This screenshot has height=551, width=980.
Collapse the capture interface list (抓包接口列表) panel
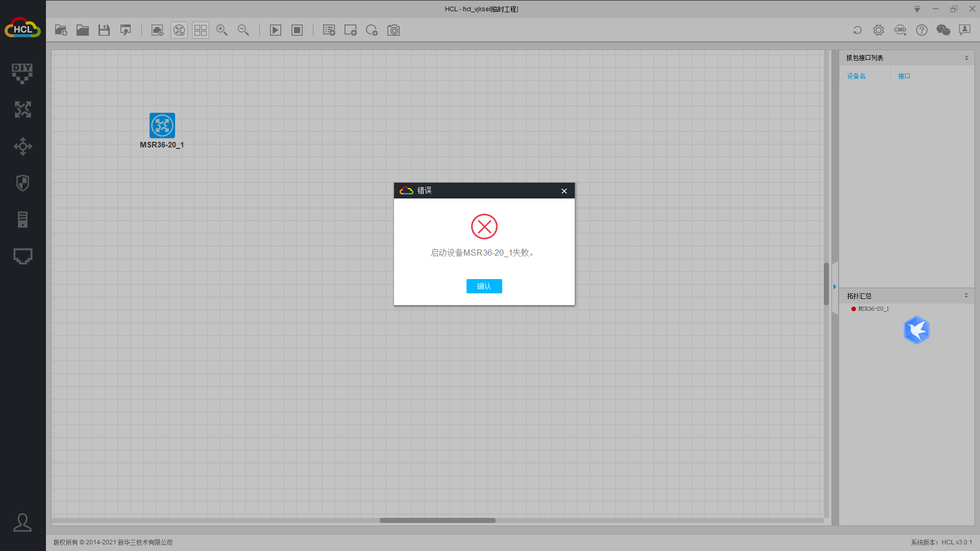[966, 58]
